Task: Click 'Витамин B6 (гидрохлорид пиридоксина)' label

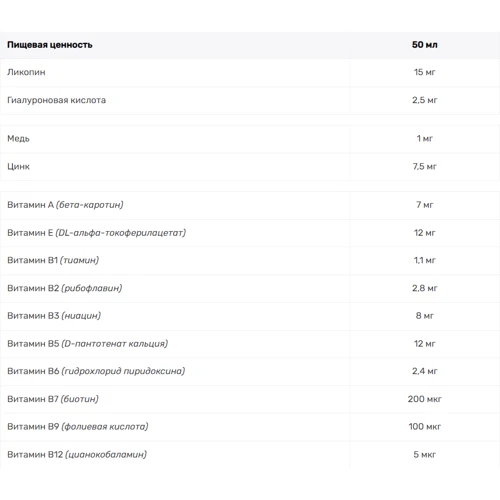Action: coord(96,371)
